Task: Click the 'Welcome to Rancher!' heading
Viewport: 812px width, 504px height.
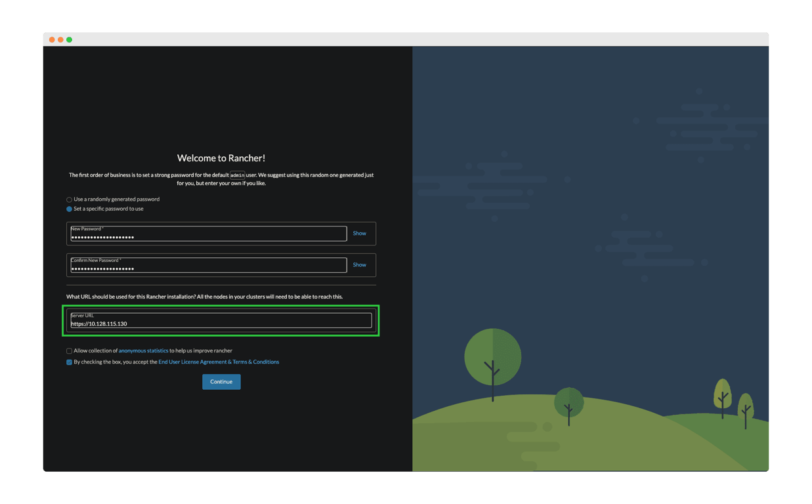Action: 221,158
